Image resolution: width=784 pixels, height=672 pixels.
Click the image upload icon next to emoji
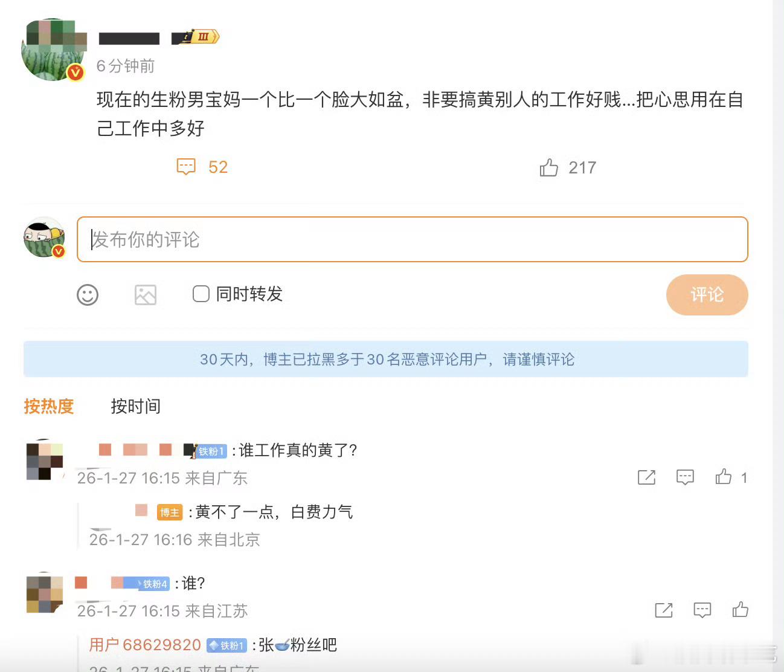[145, 296]
